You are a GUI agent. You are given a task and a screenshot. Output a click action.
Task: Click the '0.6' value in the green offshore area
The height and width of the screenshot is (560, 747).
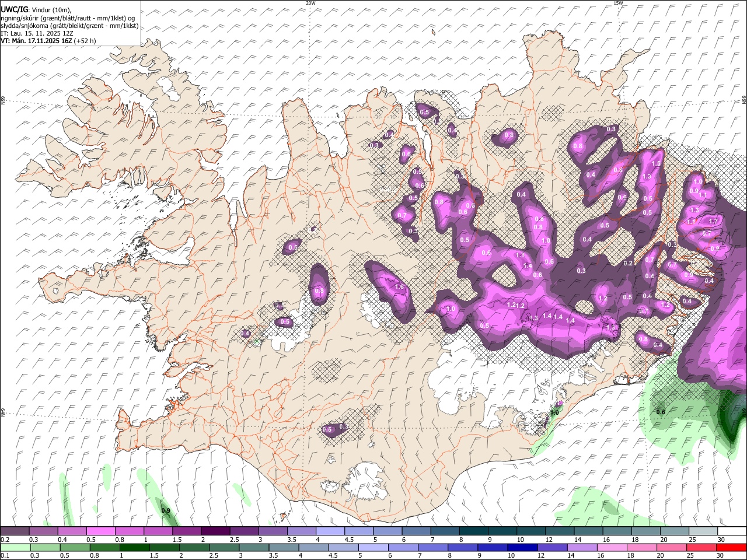pyautogui.click(x=661, y=412)
